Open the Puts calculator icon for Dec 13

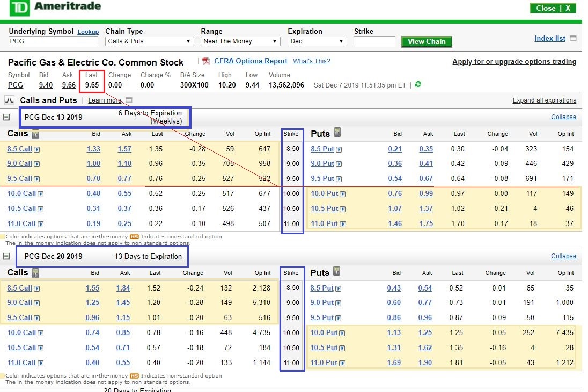(337, 133)
